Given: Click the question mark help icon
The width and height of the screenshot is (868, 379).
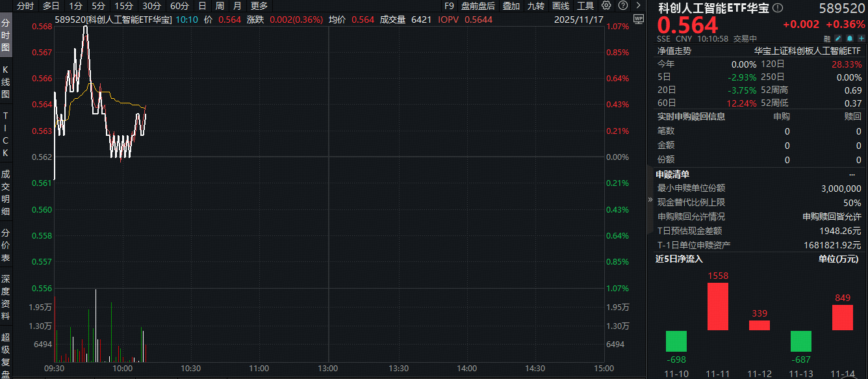Looking at the screenshot, I should (x=624, y=6).
